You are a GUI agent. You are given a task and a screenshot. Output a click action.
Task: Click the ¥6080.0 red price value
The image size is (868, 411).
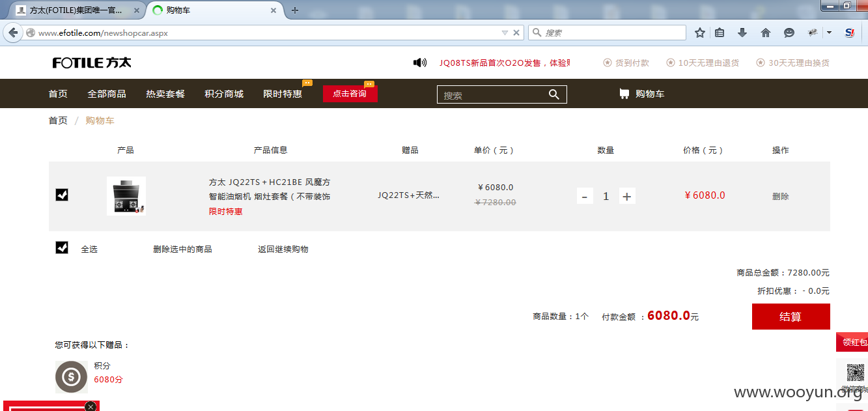tap(705, 195)
